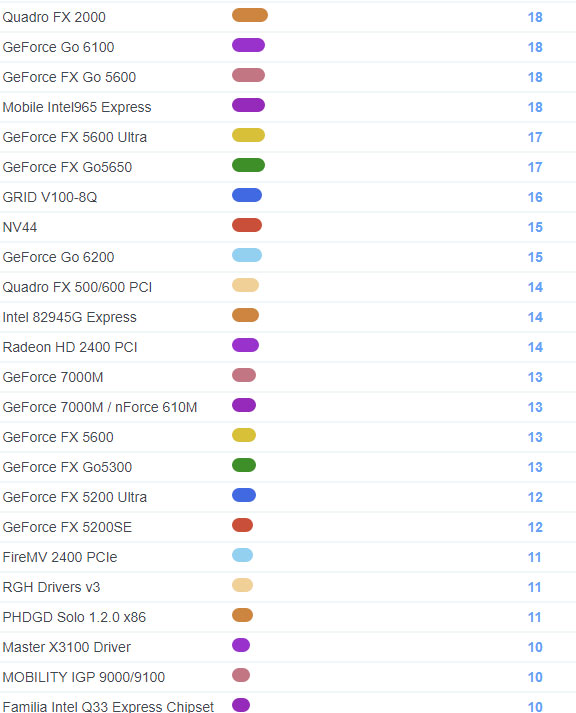The width and height of the screenshot is (576, 713).
Task: Click light blue bar for FireMV 2400 PCIe
Action: point(242,555)
